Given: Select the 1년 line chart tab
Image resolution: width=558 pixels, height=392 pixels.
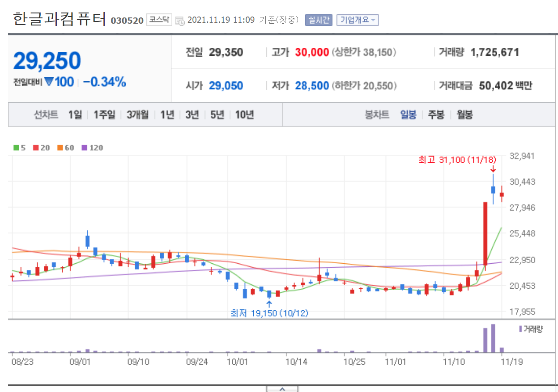Looking at the screenshot, I should [167, 115].
